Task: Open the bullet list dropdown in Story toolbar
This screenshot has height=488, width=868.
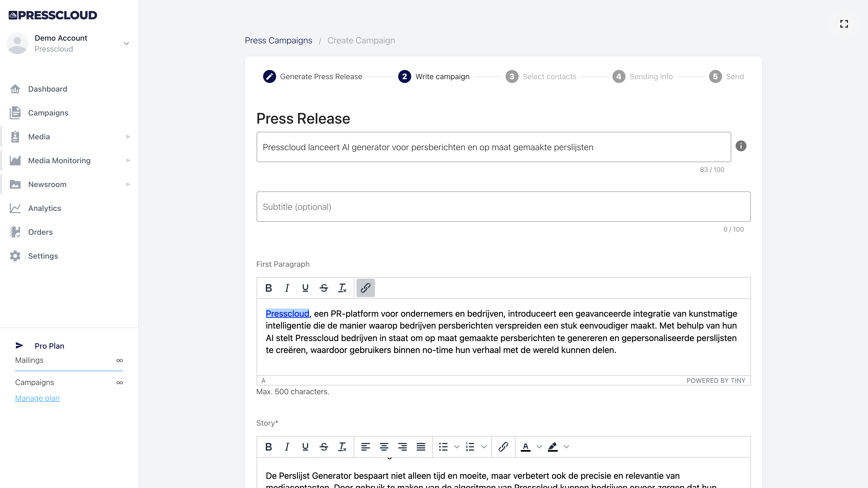Action: coord(457,447)
